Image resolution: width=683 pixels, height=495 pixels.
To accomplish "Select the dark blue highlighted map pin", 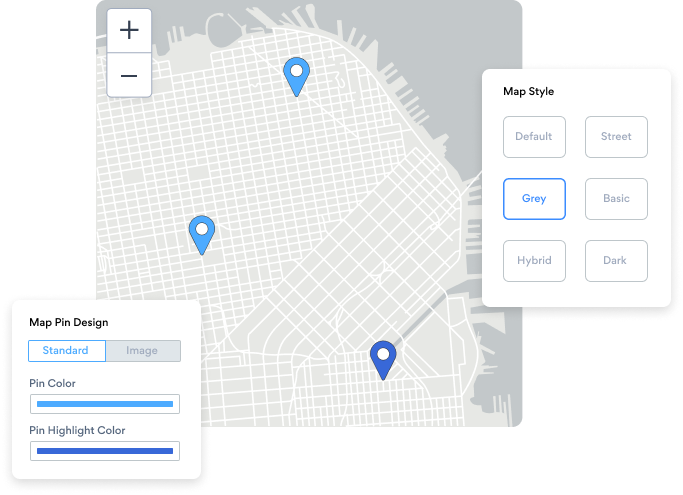I will pos(383,358).
